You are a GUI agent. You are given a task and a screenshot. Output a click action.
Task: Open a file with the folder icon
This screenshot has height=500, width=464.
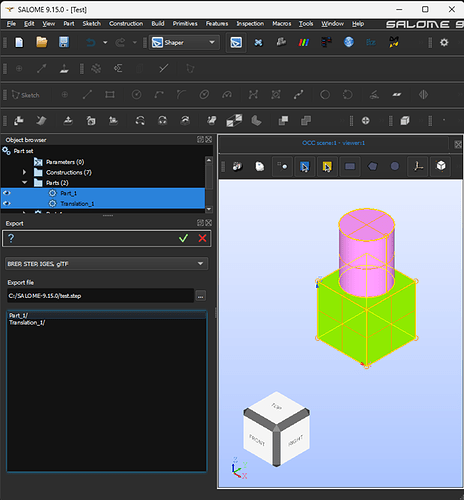(x=42, y=42)
